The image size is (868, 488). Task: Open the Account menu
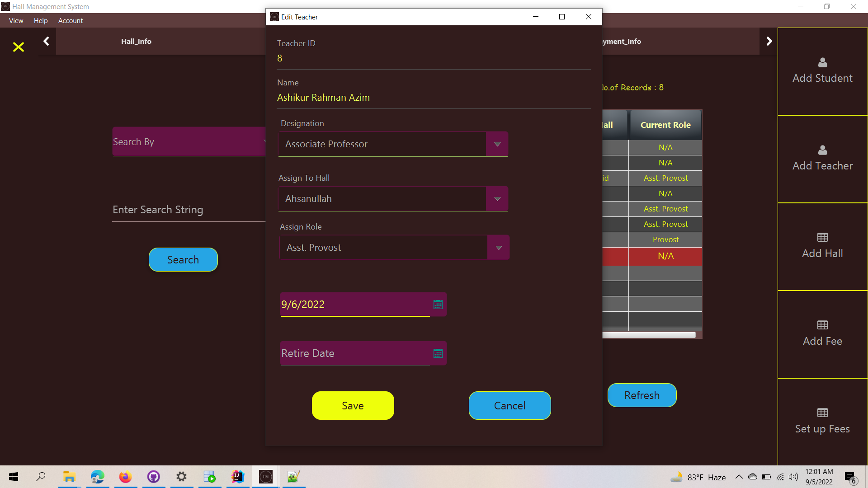(x=71, y=21)
